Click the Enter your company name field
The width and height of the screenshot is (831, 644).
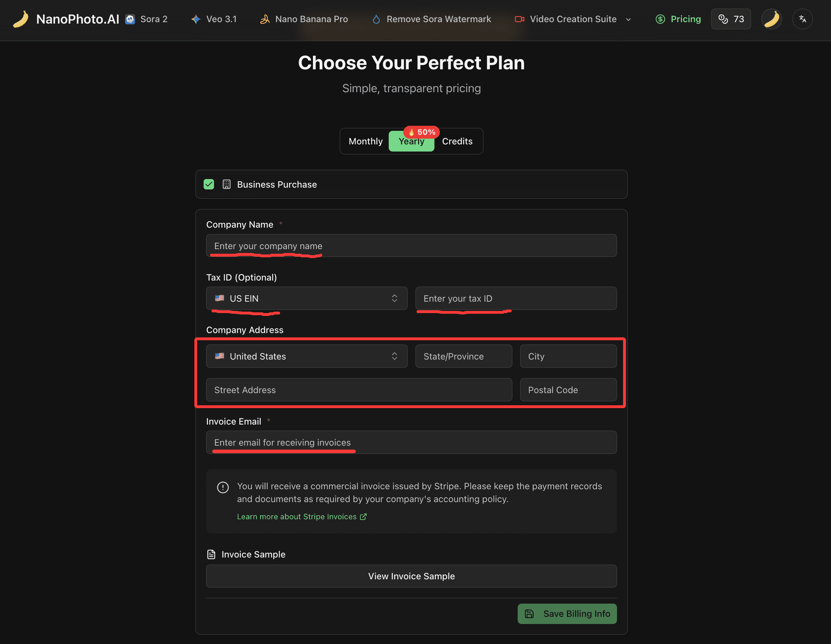tap(411, 246)
